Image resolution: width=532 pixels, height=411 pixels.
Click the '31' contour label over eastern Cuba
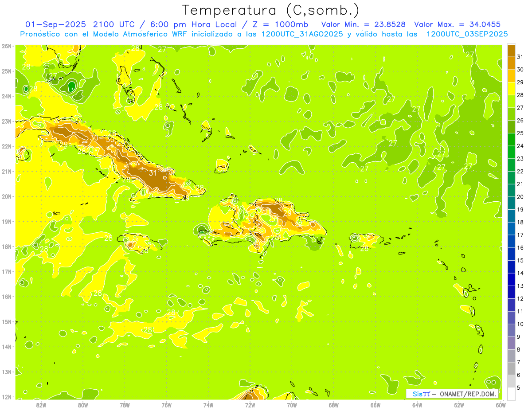[153, 173]
